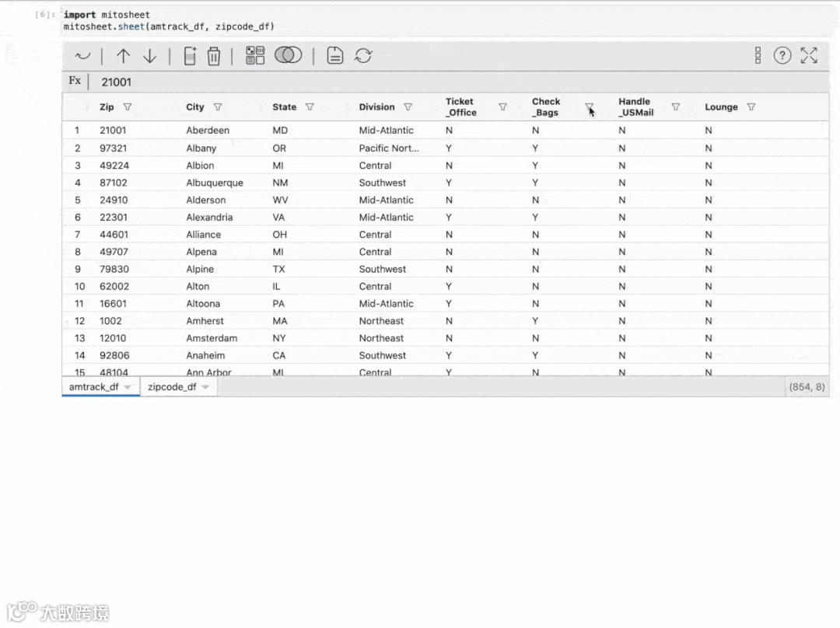Image resolution: width=840 pixels, height=628 pixels.
Task: Select the city cell Albion
Action: (200, 166)
